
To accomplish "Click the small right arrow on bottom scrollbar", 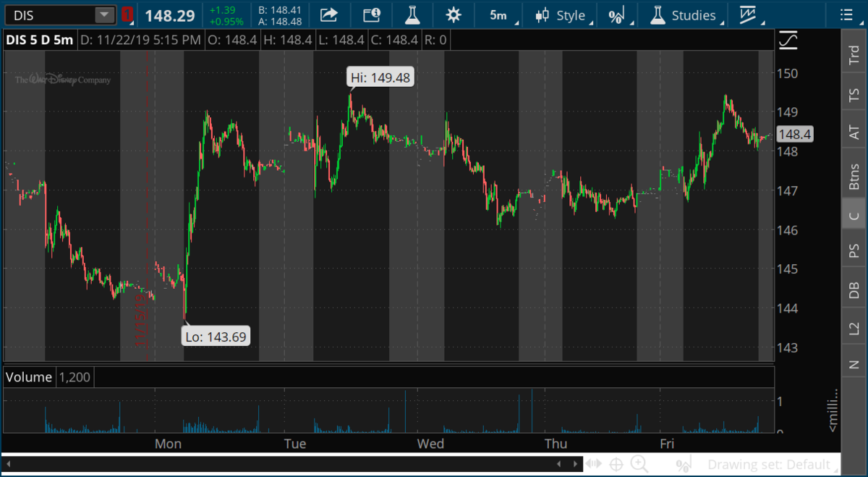I will (x=575, y=464).
